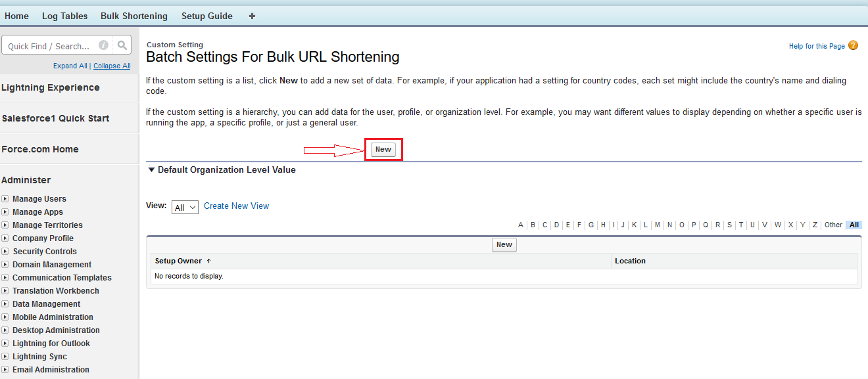Filter records by letter A
868x379 pixels.
tap(520, 225)
